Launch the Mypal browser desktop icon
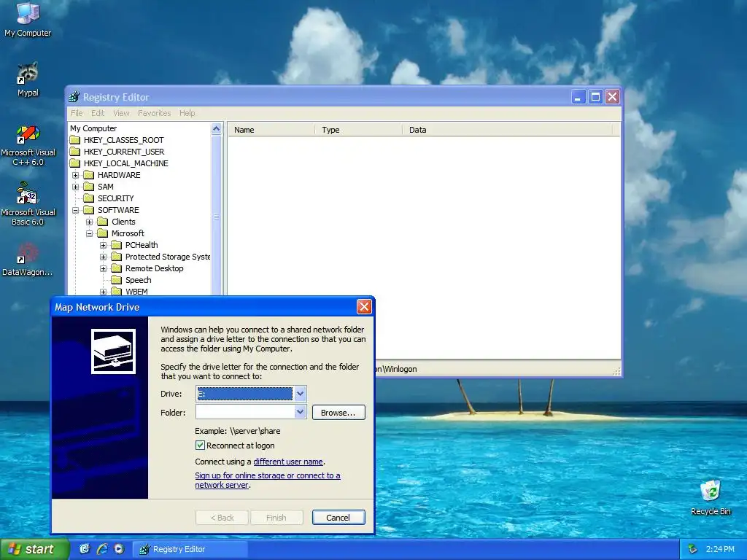 (x=28, y=79)
